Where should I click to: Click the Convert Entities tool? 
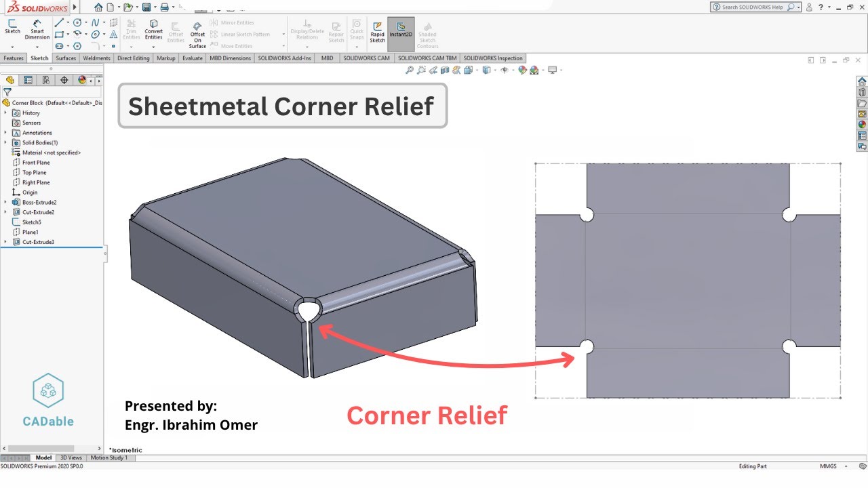coord(154,30)
